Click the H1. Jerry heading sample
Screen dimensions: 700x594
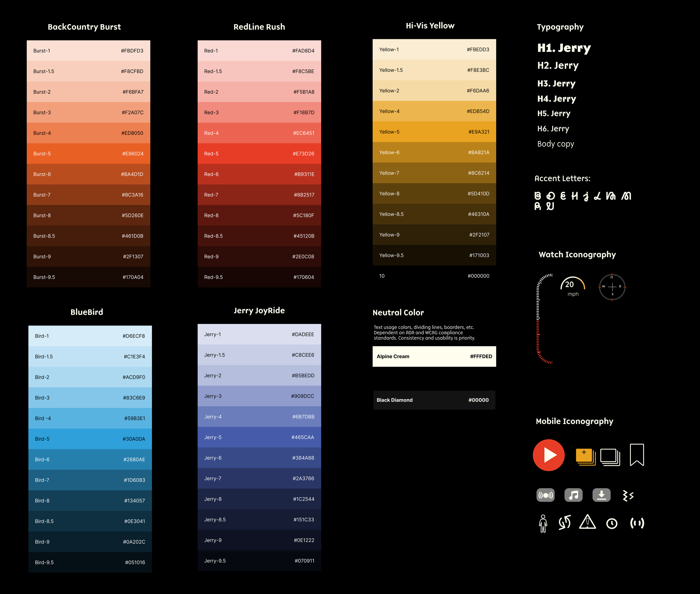(564, 48)
